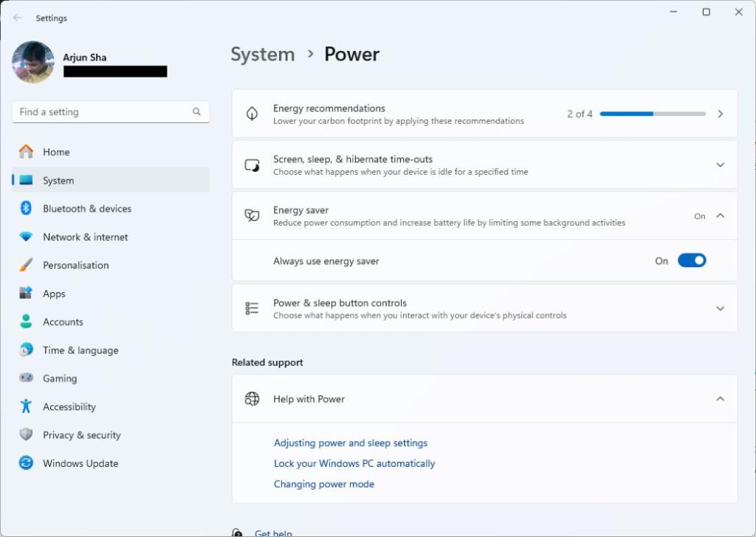Click the Privacy shield icon

click(x=26, y=434)
